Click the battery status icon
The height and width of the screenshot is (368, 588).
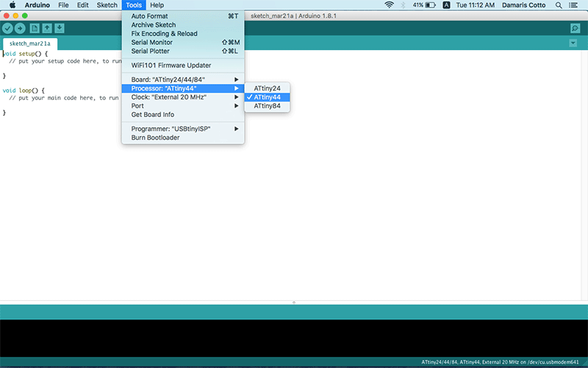coord(430,5)
